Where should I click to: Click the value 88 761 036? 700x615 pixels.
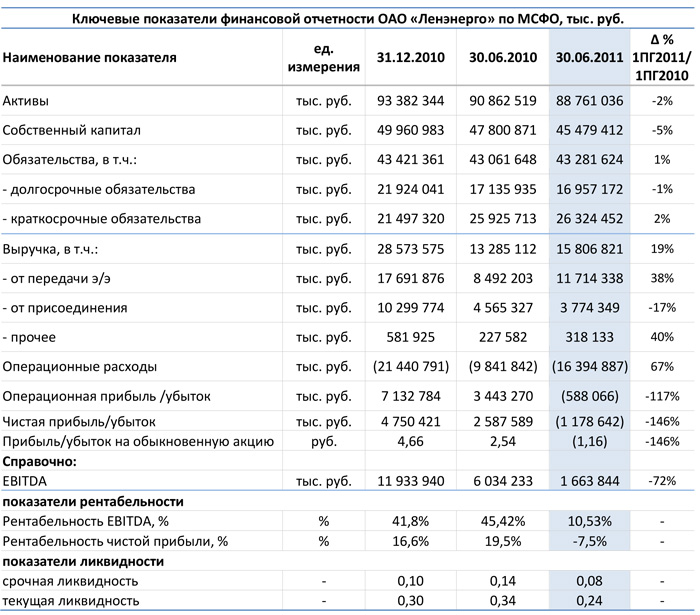pos(589,102)
